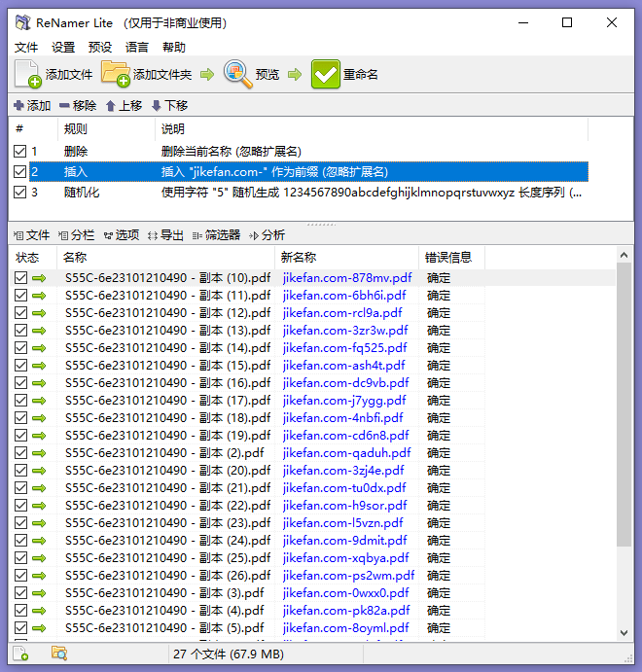
Task: Toggle the checkbox for 副本 (23).pdf
Action: click(x=20, y=523)
